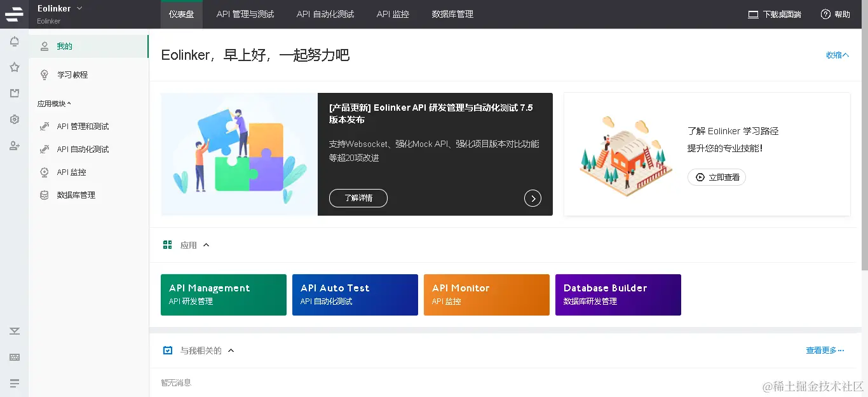Click the puzzle illustration banner image

(x=239, y=154)
